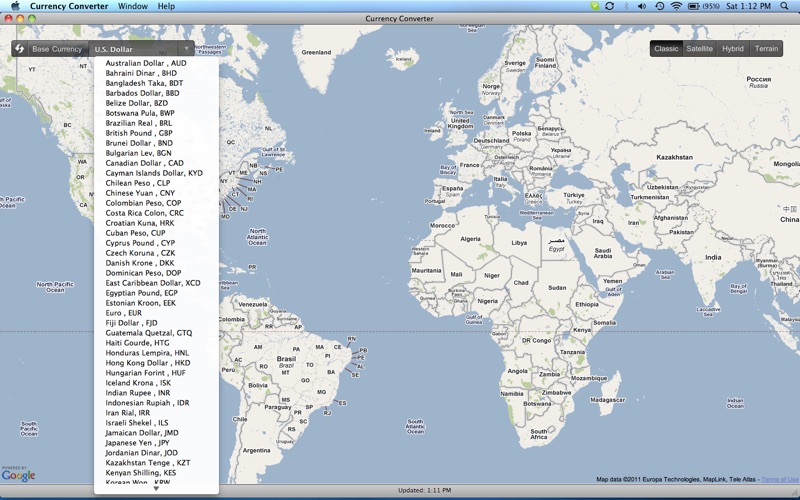Click the battery status icon
The width and height of the screenshot is (800, 500).
click(693, 6)
